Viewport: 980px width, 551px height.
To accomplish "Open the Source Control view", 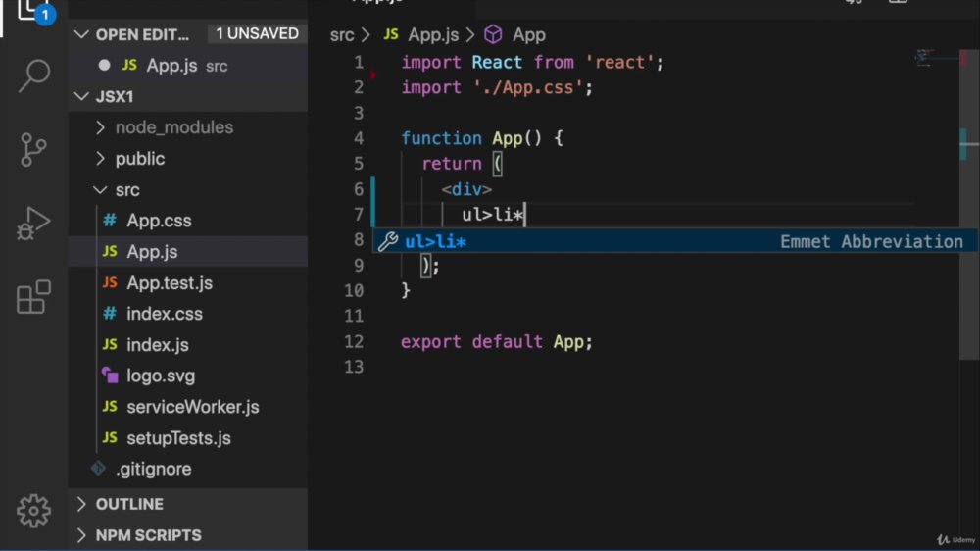I will 33,149.
